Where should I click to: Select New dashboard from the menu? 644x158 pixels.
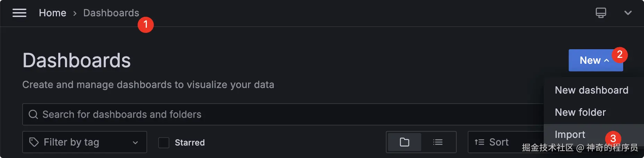pyautogui.click(x=591, y=90)
